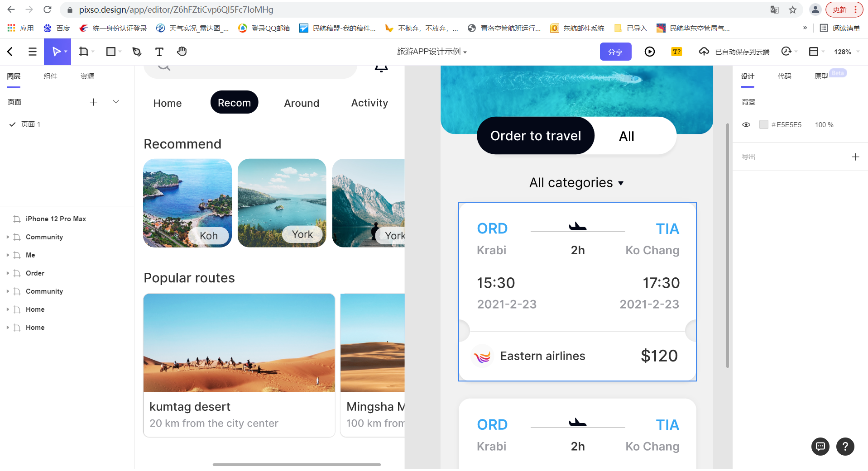Start prototype preview with play icon
Image resolution: width=868 pixels, height=471 pixels.
tap(649, 52)
